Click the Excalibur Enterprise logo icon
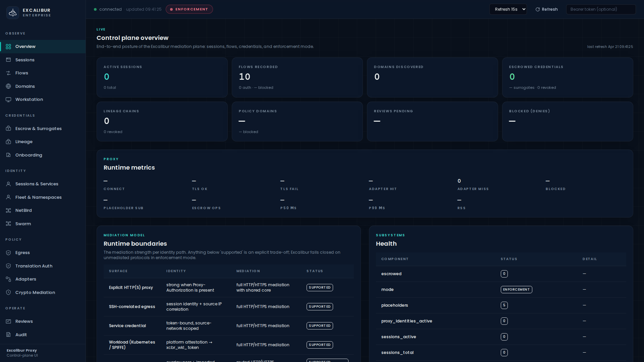 (x=13, y=12)
